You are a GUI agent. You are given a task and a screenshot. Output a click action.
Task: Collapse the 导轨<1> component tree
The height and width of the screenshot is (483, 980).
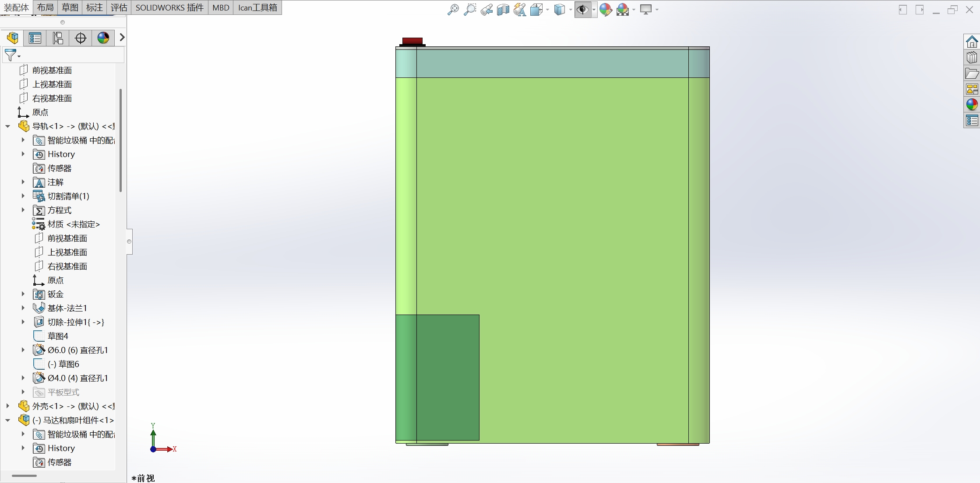[8, 126]
